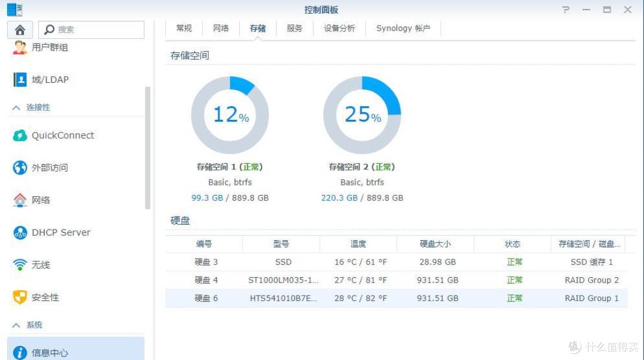644x360 pixels.
Task: Click the Model (型号) column header
Action: coord(281,244)
